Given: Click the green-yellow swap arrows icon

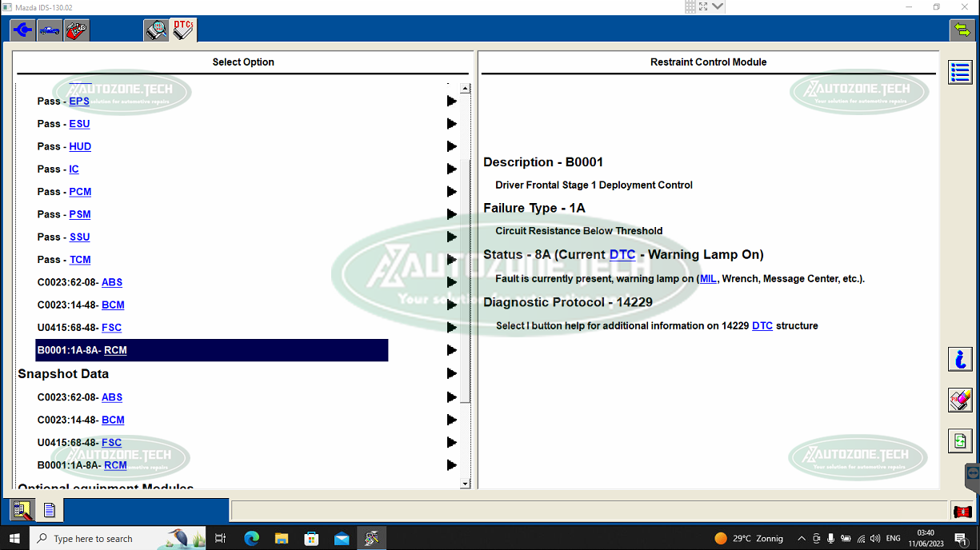Looking at the screenshot, I should point(961,30).
